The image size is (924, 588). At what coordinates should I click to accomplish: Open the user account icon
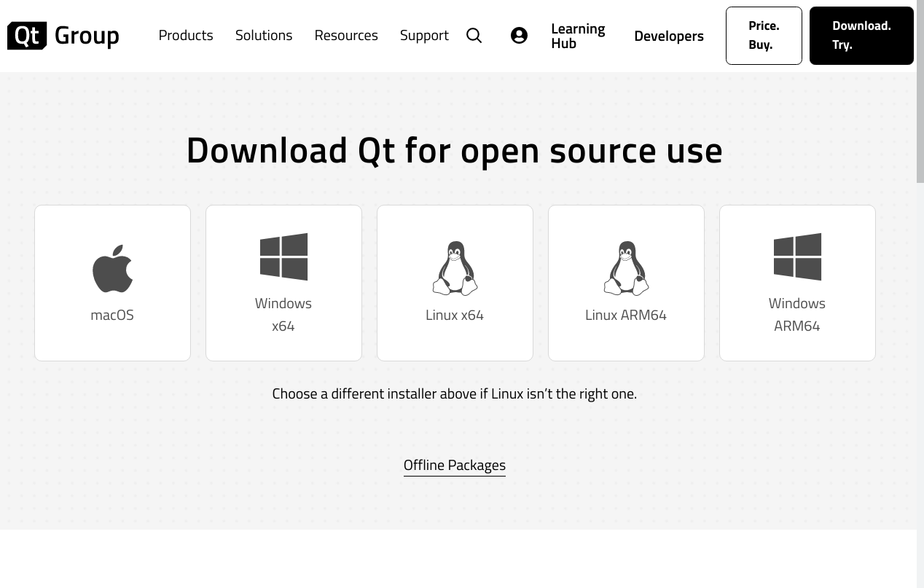tap(519, 36)
